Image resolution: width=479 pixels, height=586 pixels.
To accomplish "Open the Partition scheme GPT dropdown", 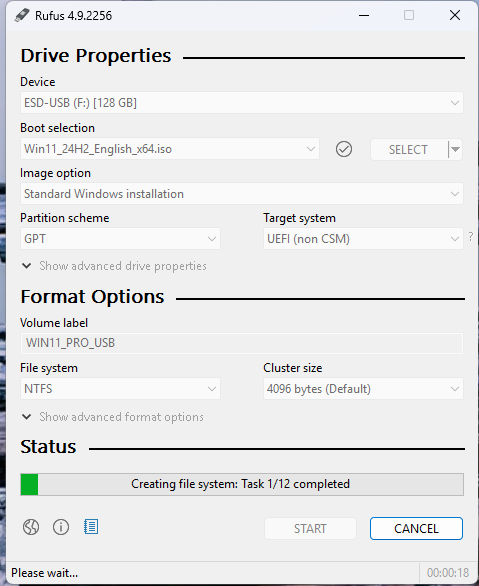I will click(120, 239).
